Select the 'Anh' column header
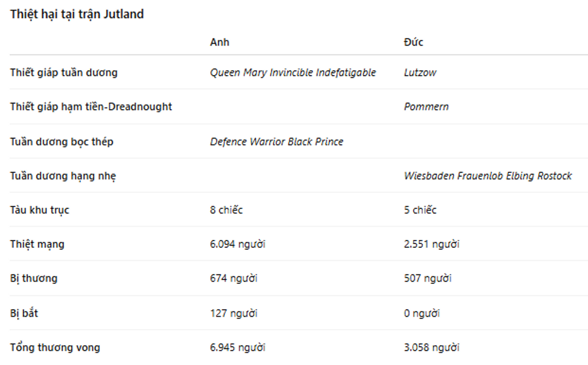588x365 pixels. (219, 42)
